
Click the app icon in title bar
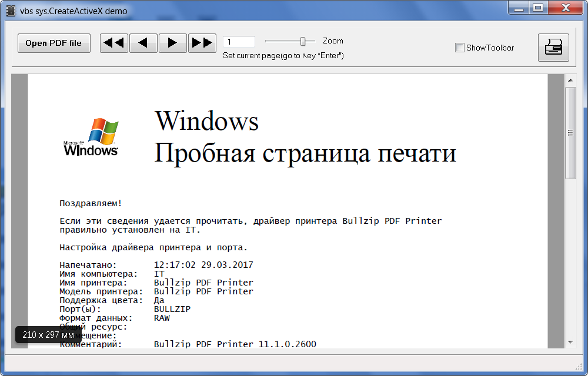pyautogui.click(x=11, y=11)
